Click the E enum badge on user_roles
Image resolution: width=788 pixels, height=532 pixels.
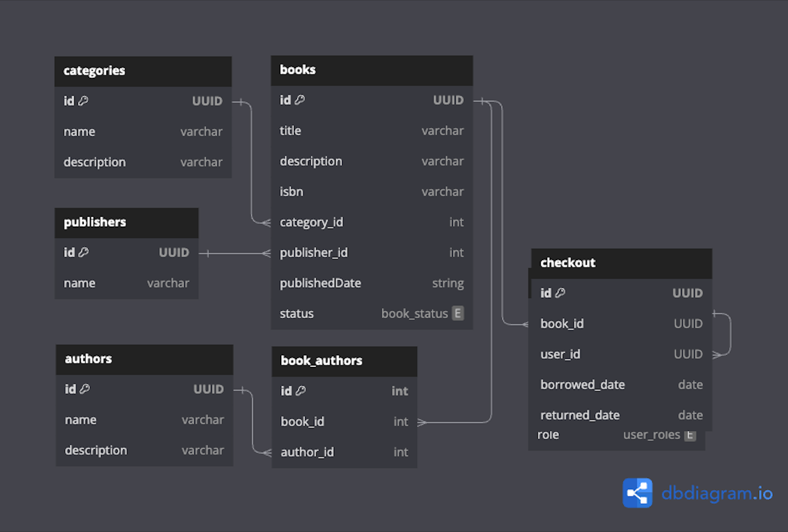pyautogui.click(x=690, y=434)
